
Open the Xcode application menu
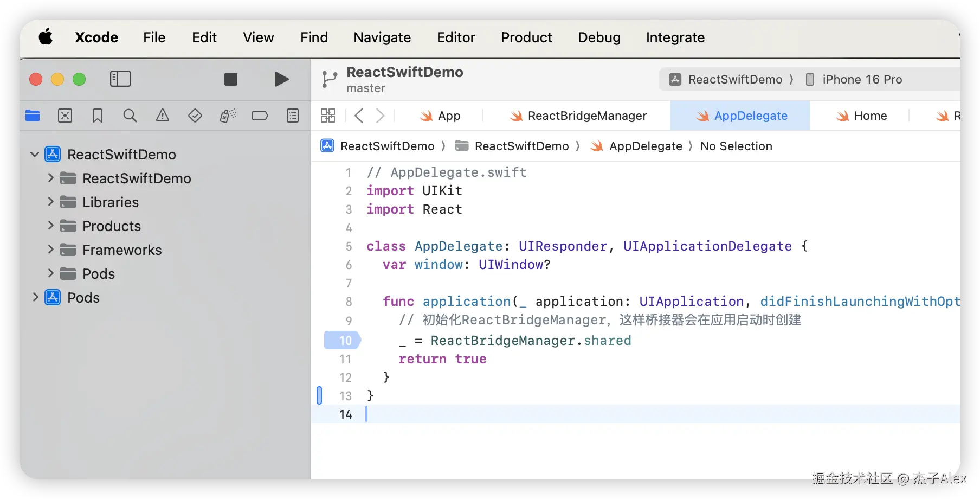(96, 37)
